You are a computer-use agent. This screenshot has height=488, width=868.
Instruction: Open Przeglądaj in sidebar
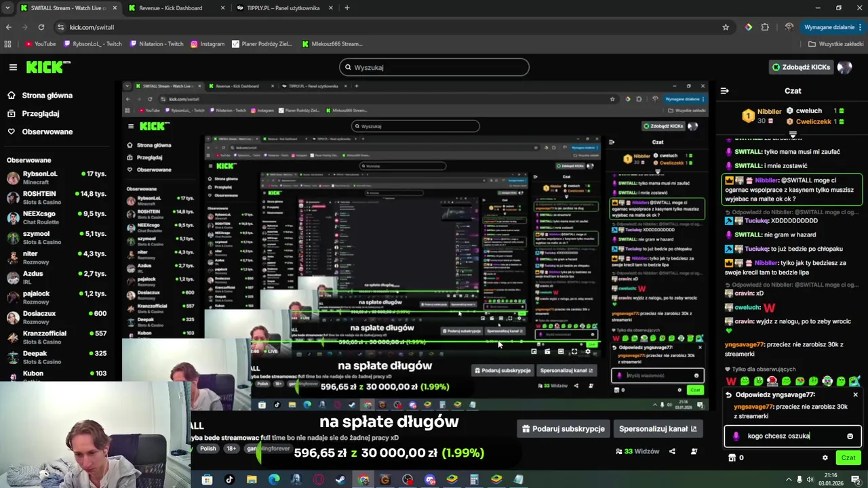(40, 114)
